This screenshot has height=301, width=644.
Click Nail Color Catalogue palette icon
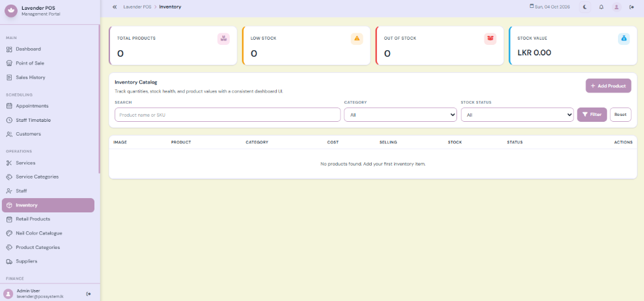[x=9, y=233]
